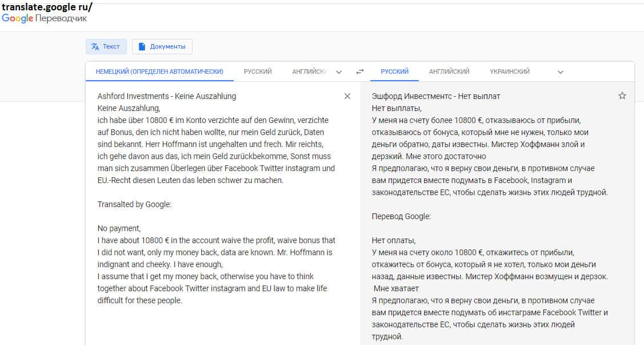Choose РУССКИЙ as source language
Viewport: 644px width, 345px height.
click(258, 72)
